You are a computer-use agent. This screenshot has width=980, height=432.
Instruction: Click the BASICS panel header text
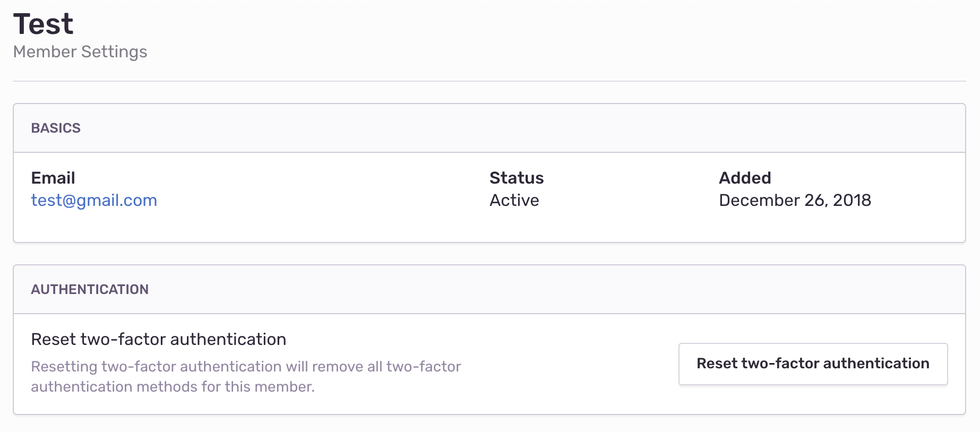56,128
